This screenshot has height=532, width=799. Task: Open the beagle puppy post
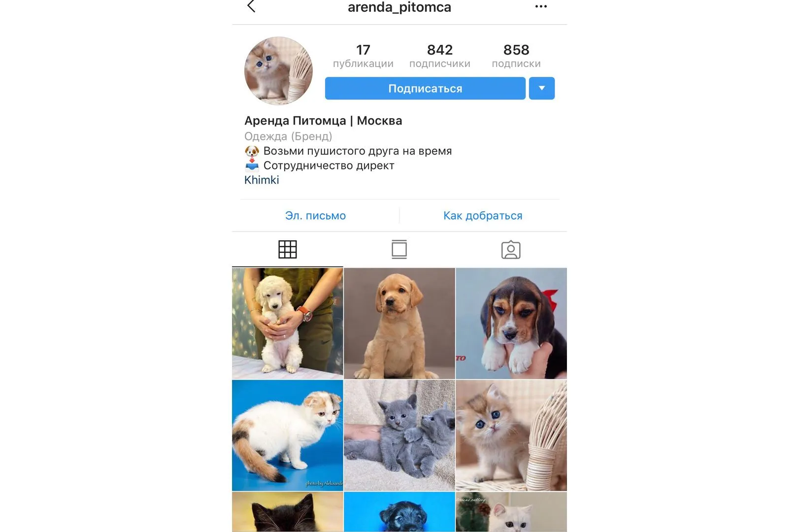click(x=511, y=323)
